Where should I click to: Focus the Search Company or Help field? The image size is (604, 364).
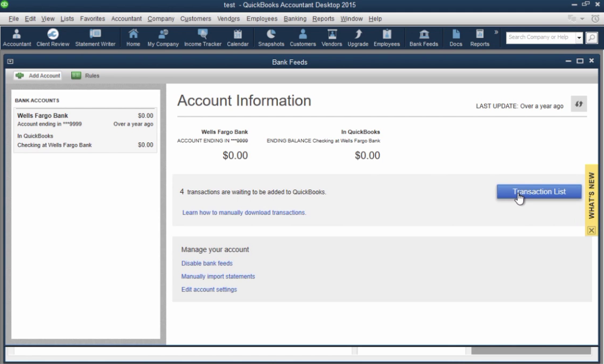tap(540, 37)
